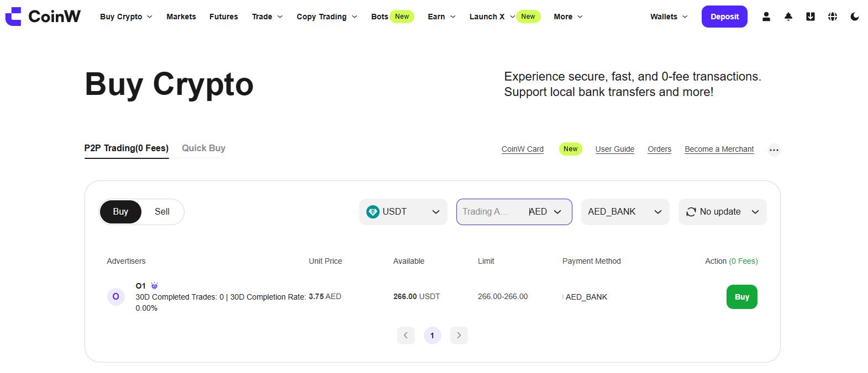Switch to the Quick Buy tab
868x373 pixels.
[203, 148]
